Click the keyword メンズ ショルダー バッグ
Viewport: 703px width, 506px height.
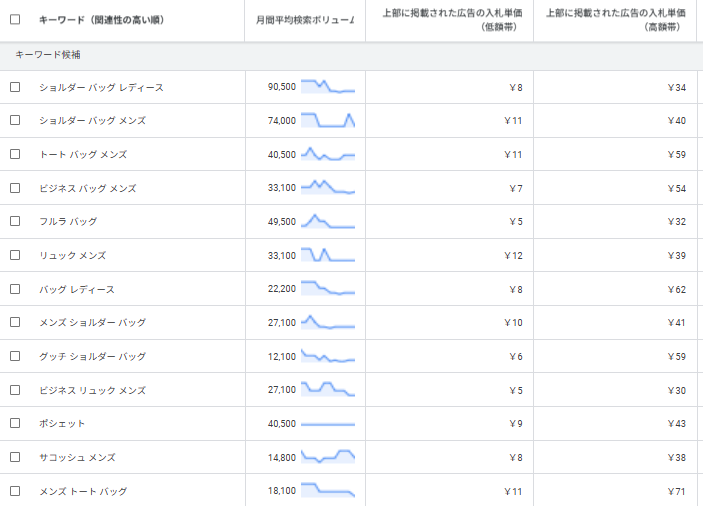[x=92, y=323]
